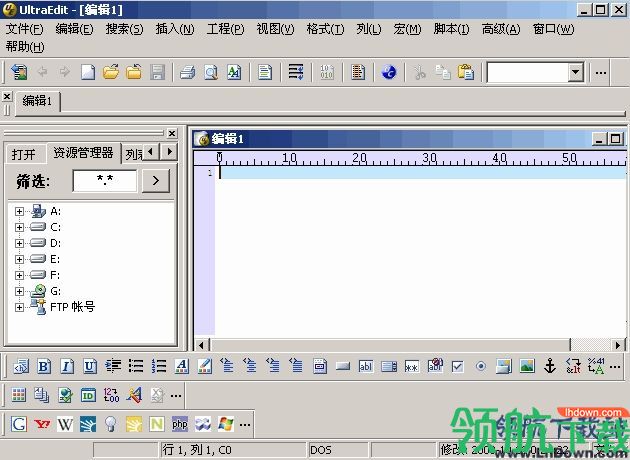Click inside the 筛选 filter field
Screen dimensions: 630x460
coord(104,181)
